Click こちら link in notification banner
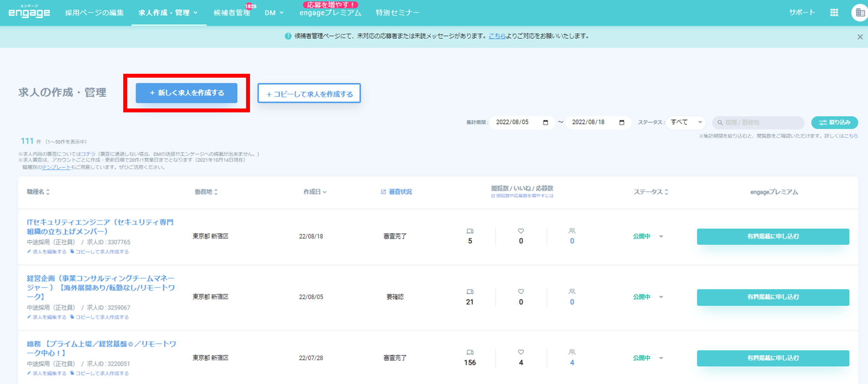868x384 pixels. (x=497, y=36)
